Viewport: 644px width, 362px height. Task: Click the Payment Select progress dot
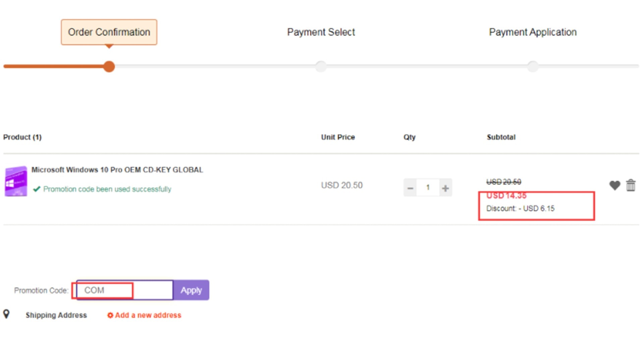(x=321, y=66)
